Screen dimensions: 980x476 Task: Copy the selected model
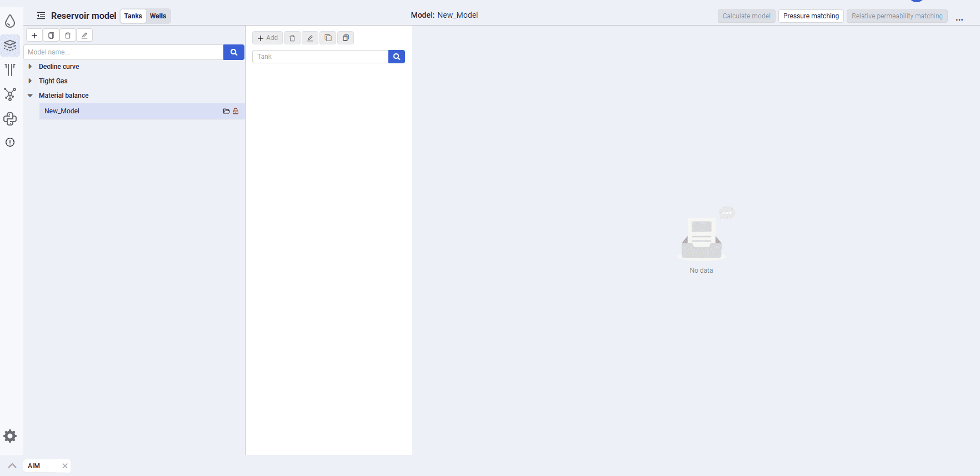[x=51, y=36]
